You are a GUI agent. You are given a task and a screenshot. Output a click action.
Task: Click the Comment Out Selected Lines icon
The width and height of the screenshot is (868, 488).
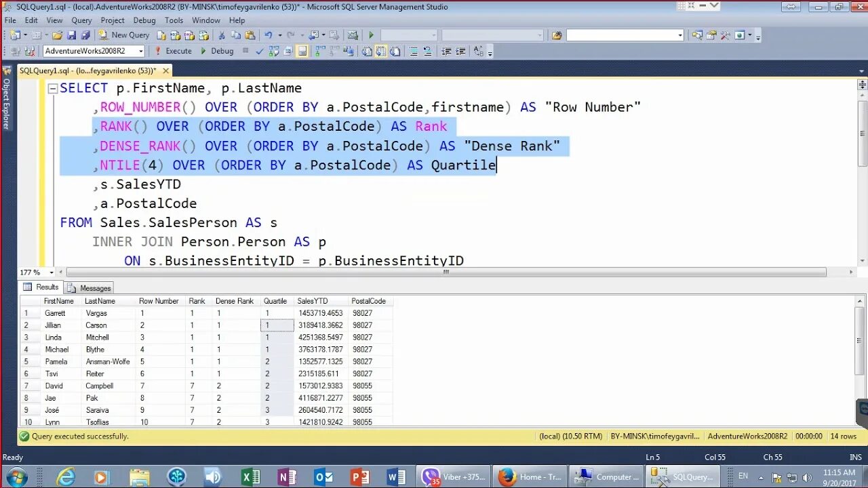414,51
